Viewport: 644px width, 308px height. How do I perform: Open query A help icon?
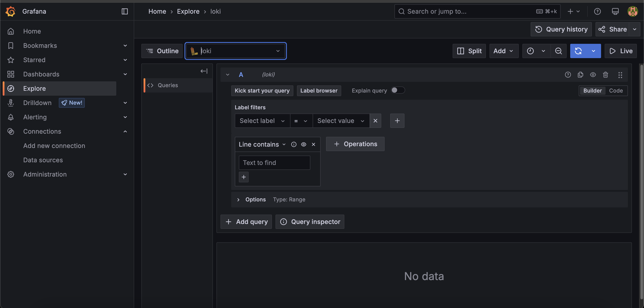tap(568, 75)
